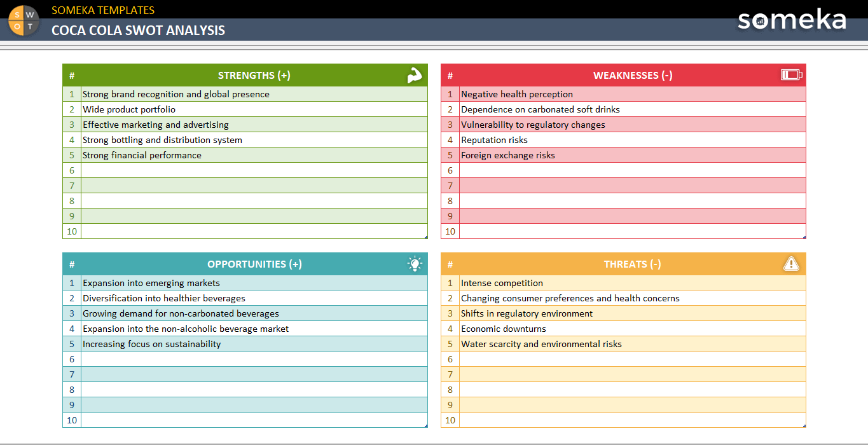Click the Someka brand logo
The height and width of the screenshot is (445, 868).
(792, 20)
